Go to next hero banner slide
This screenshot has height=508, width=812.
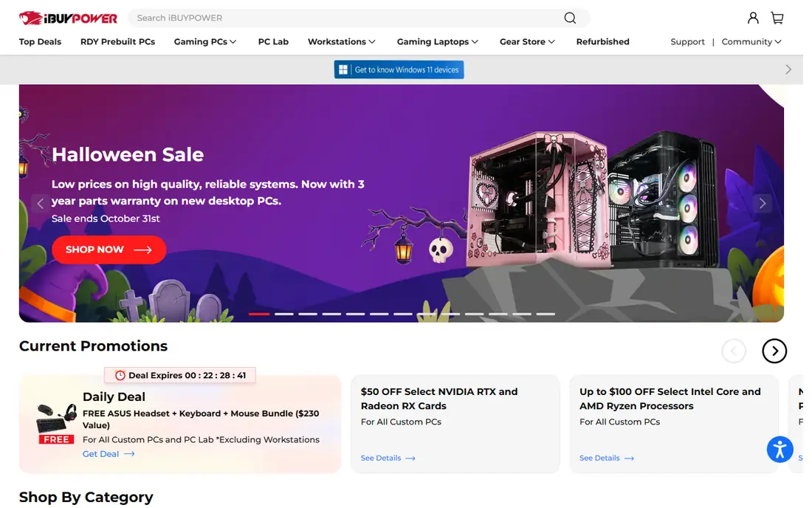point(763,203)
